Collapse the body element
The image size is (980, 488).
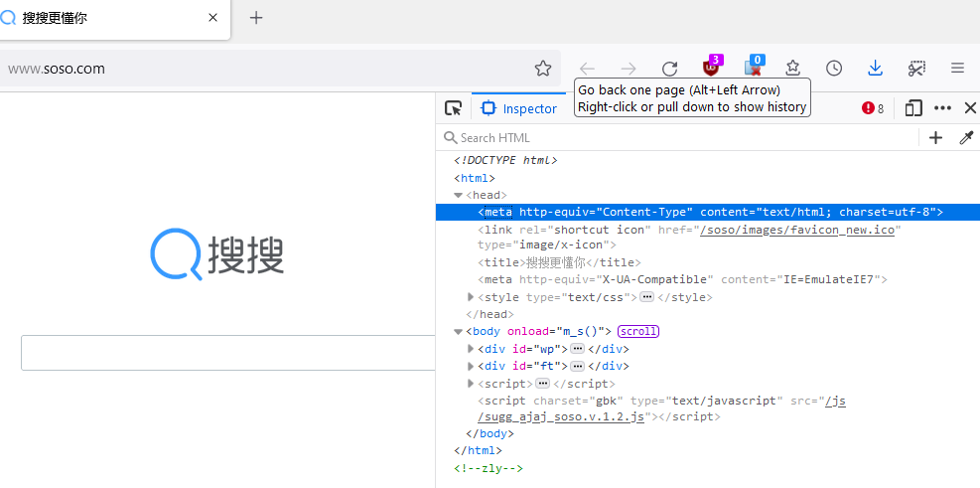[x=458, y=332]
